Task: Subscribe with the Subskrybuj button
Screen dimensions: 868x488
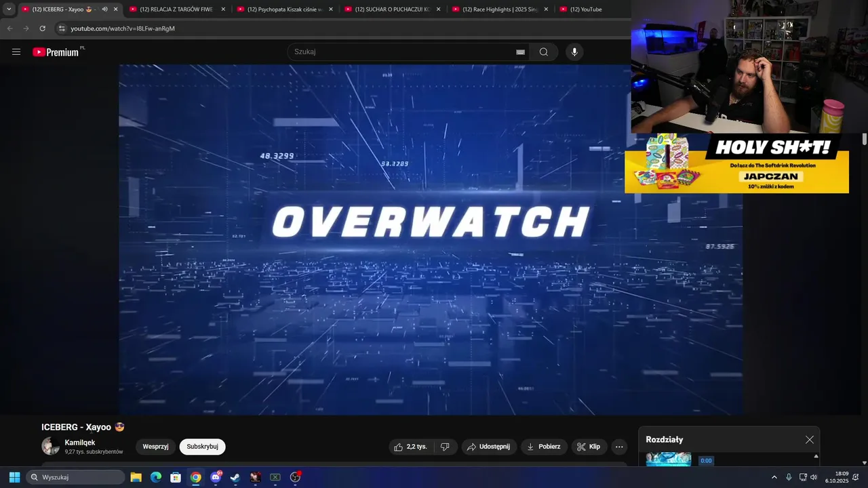Action: (202, 447)
